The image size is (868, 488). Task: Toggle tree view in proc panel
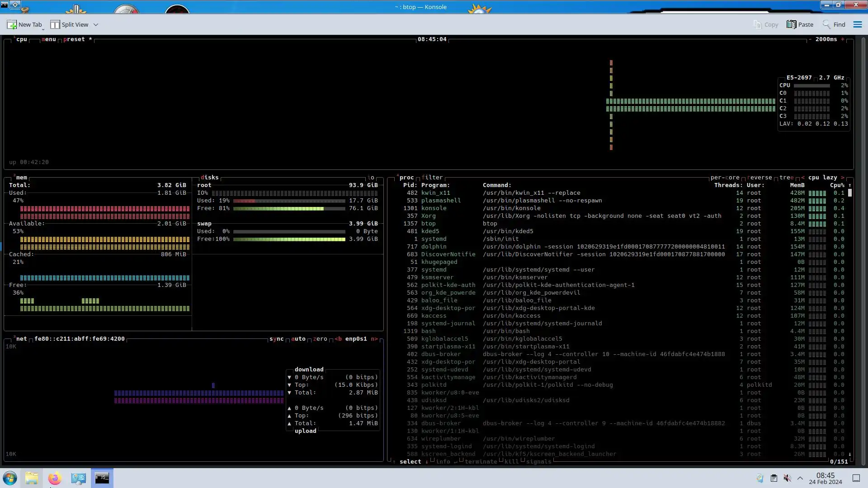(786, 178)
